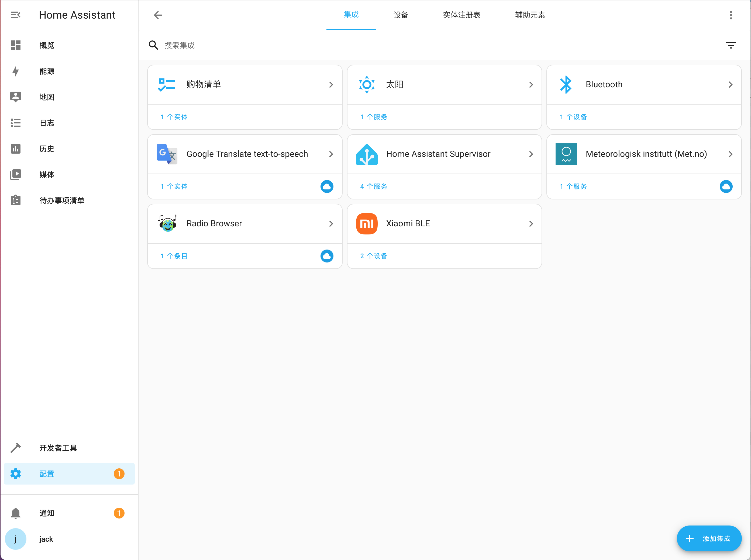Collapse the sidebar with hamburger icon

tap(15, 15)
